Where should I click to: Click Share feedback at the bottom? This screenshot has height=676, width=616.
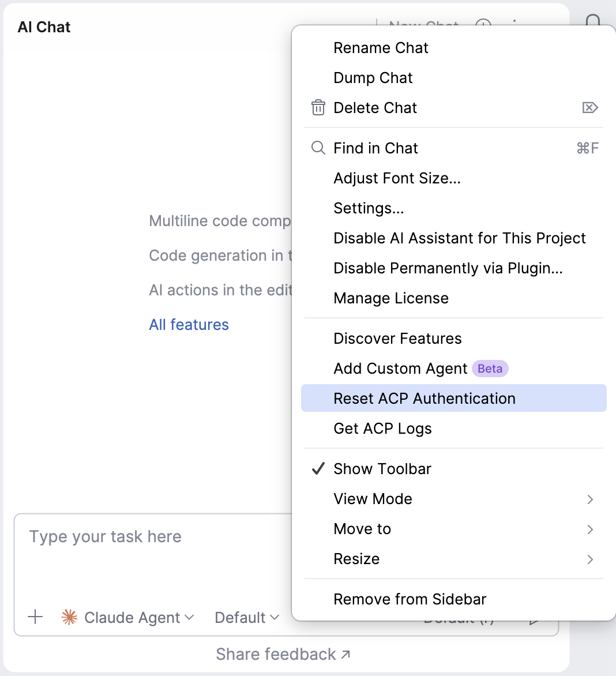click(x=283, y=654)
